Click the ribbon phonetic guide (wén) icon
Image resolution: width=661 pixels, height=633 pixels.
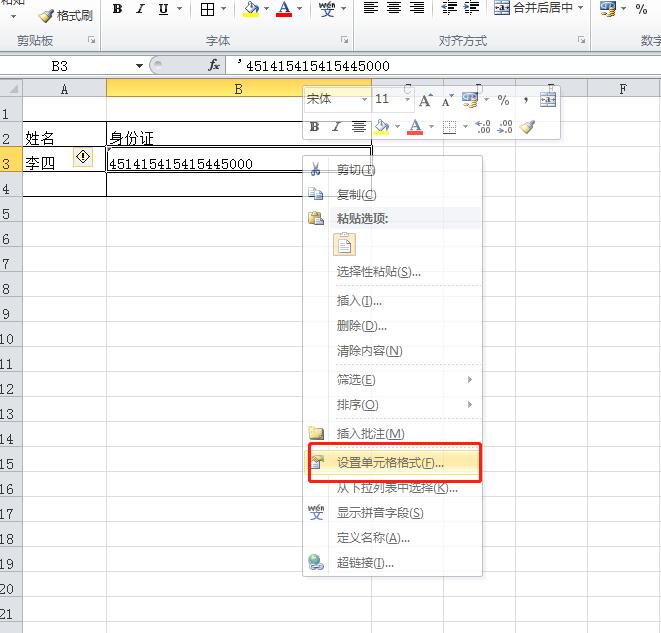coord(327,9)
